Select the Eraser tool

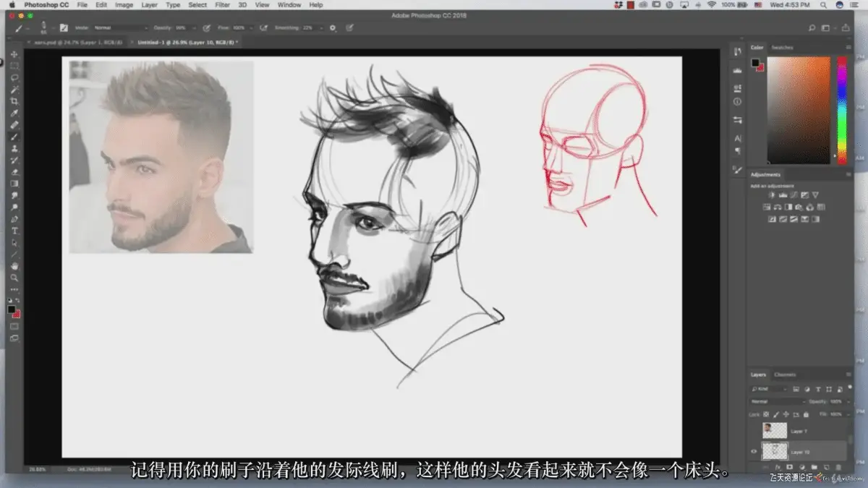[x=14, y=172]
